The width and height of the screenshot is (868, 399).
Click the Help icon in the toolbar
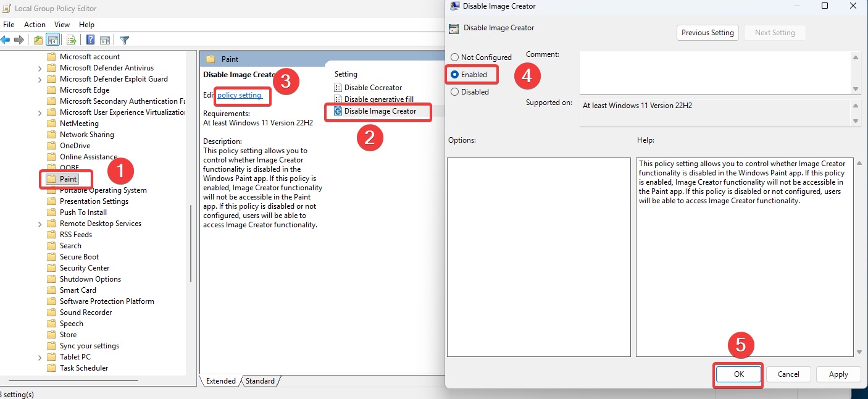coord(90,40)
